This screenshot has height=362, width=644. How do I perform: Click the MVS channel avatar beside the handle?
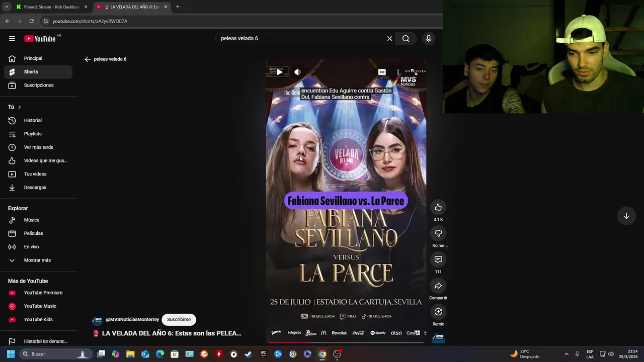coord(98,319)
